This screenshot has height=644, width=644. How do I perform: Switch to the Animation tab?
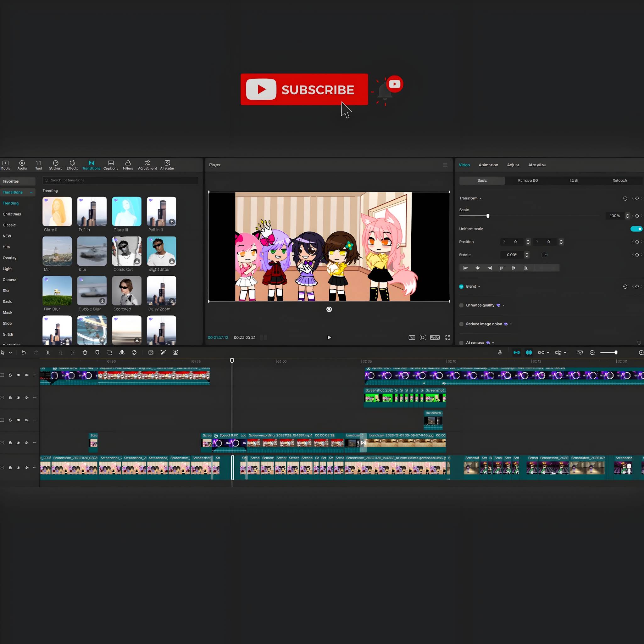(x=488, y=165)
